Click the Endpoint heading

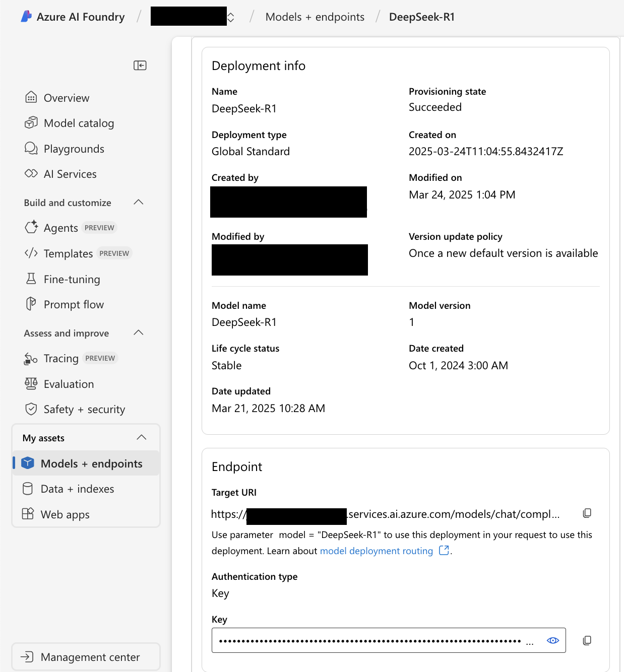237,466
